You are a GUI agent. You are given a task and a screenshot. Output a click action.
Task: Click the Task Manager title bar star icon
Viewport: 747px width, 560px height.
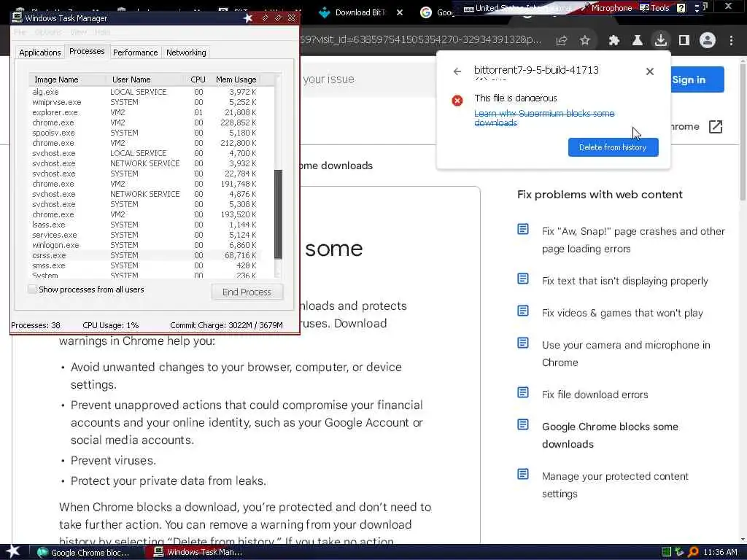(x=248, y=18)
